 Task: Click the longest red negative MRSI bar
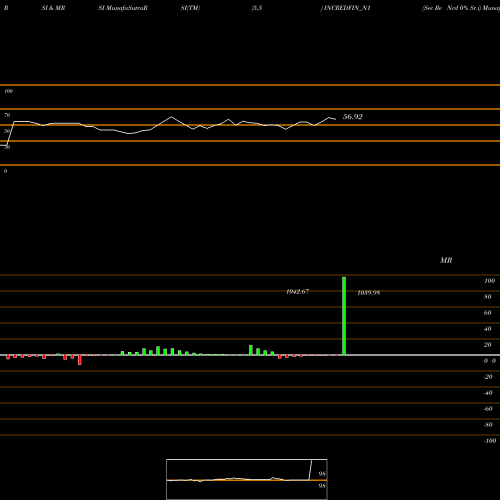tap(79, 360)
